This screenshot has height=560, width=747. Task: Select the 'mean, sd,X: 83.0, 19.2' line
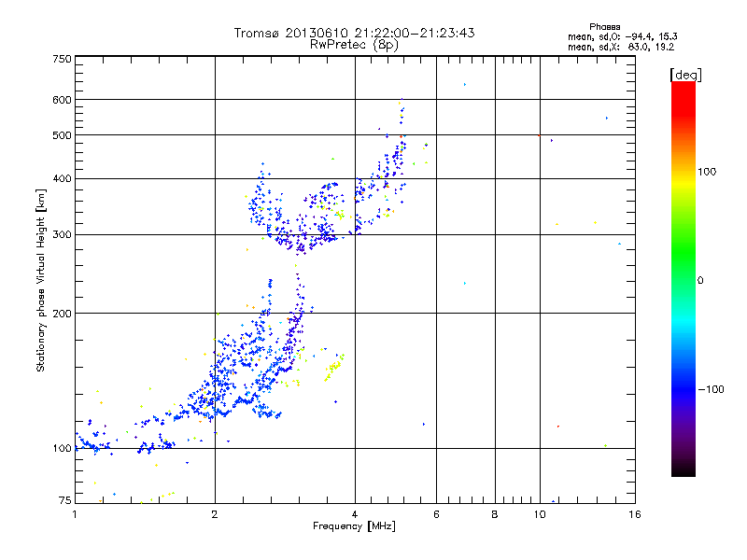point(621,48)
